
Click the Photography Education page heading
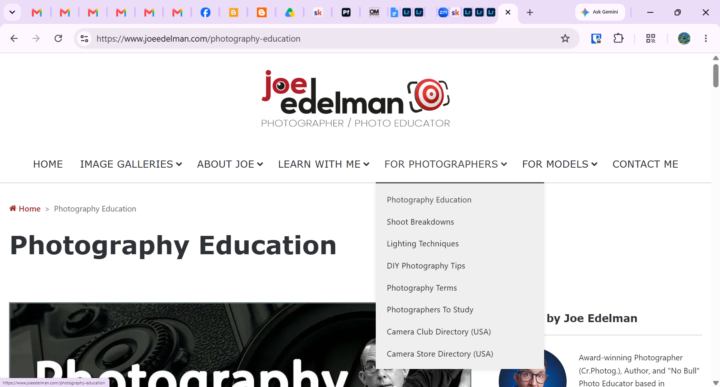(x=173, y=246)
